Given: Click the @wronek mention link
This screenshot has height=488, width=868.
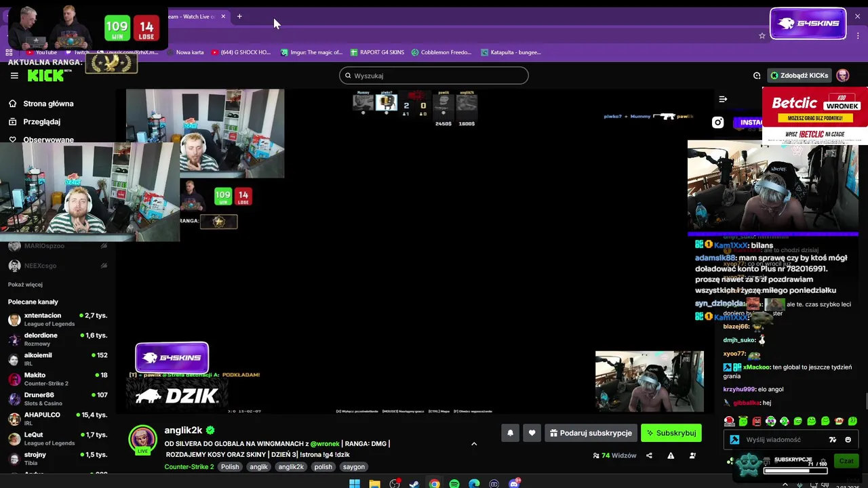Looking at the screenshot, I should pyautogui.click(x=325, y=444).
